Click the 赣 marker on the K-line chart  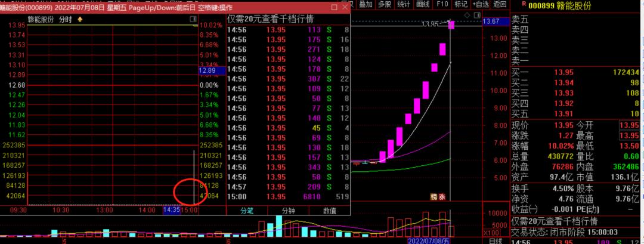coord(434,196)
